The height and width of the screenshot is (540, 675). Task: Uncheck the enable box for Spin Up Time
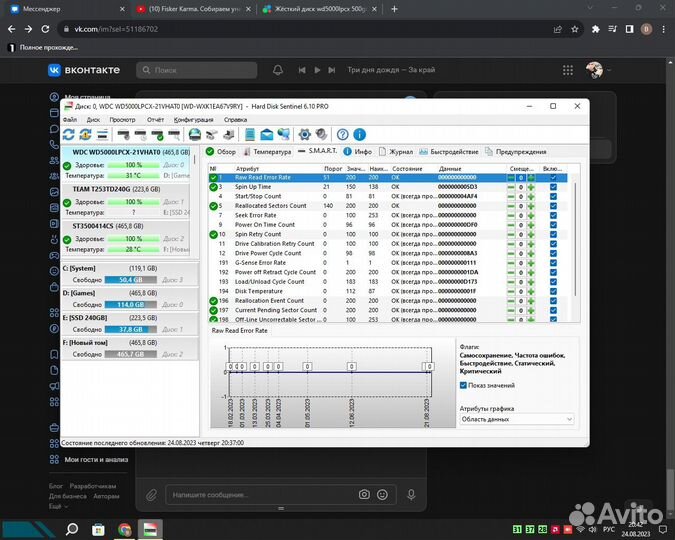click(553, 187)
